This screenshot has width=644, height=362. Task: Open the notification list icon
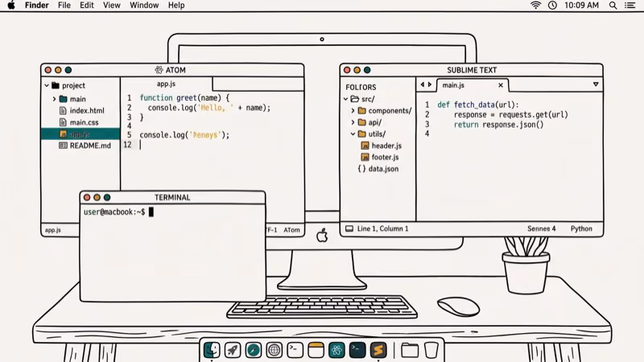click(x=630, y=6)
